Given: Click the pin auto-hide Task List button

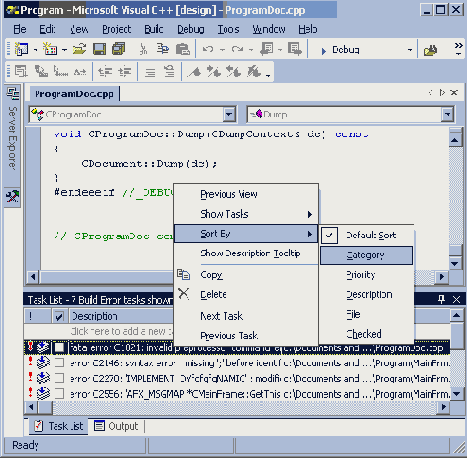Looking at the screenshot, I should tap(441, 299).
